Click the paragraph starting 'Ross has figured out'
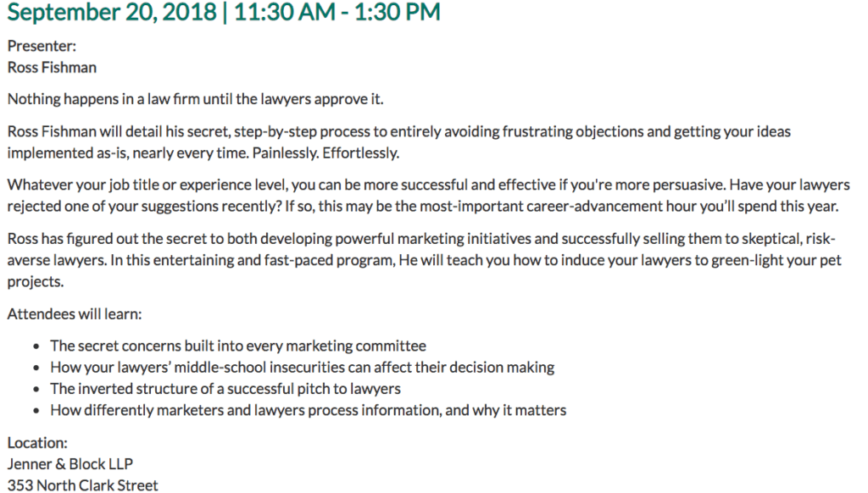The height and width of the screenshot is (493, 868). pos(424,260)
